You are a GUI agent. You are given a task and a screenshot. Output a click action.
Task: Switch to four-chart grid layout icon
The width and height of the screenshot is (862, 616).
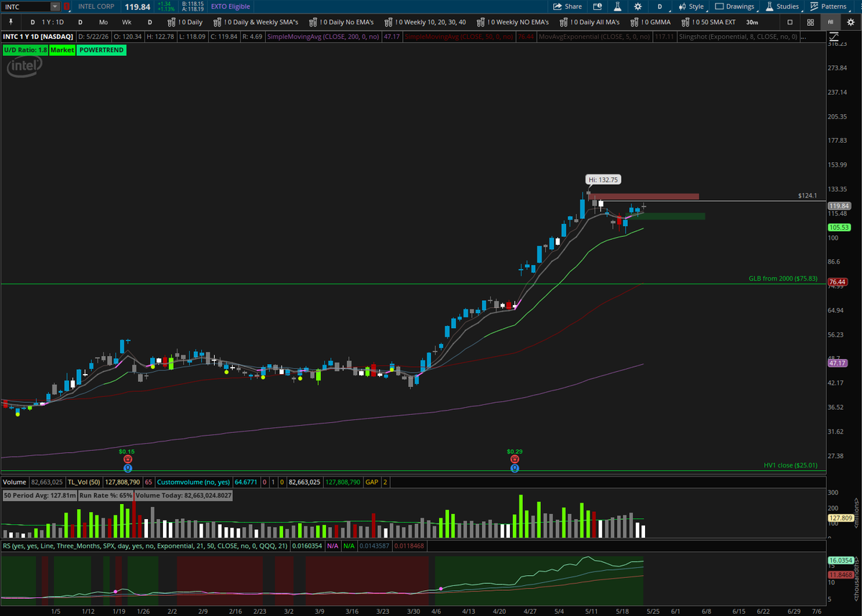[x=810, y=22]
